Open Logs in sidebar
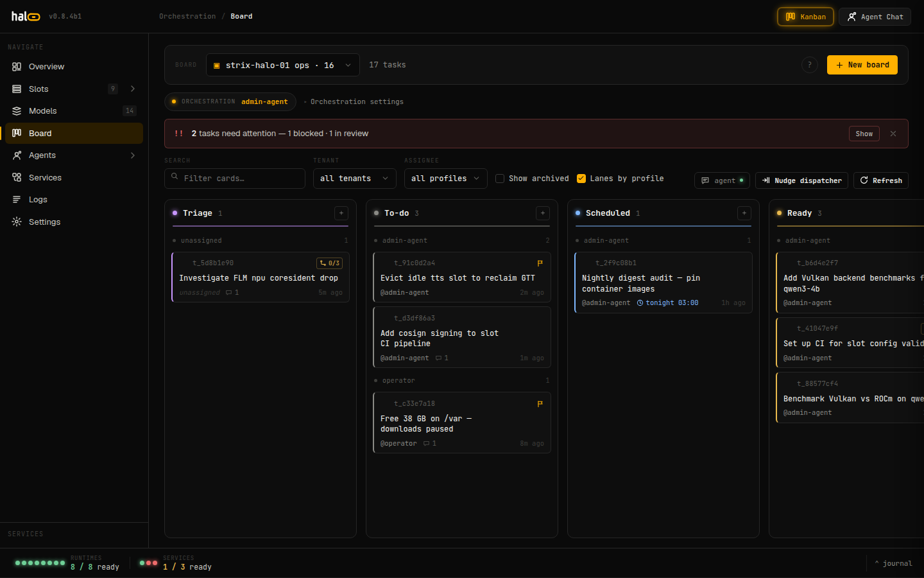The width and height of the screenshot is (924, 578). pos(74,200)
